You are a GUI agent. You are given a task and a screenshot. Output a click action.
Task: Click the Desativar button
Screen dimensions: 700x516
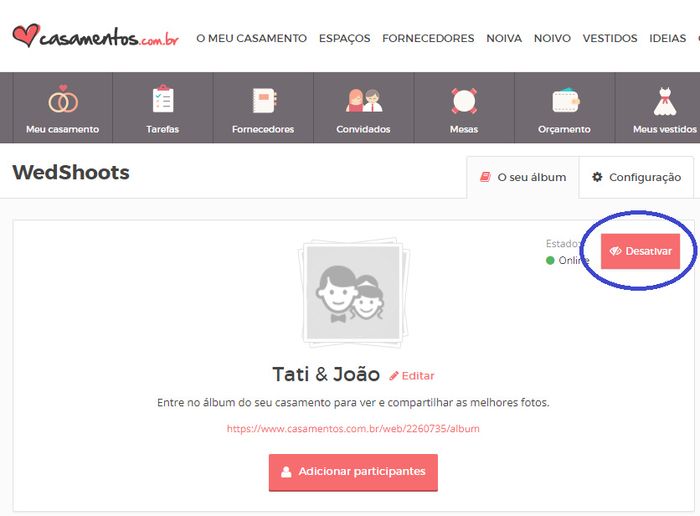tap(640, 251)
